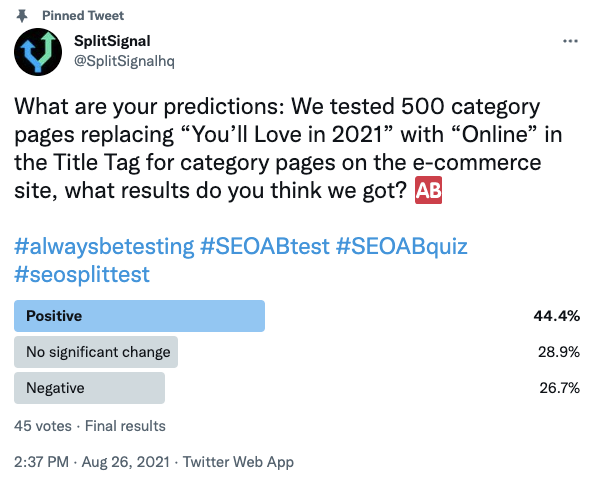Open the #alwaysbetesting hashtag
Image resolution: width=593 pixels, height=481 pixels.
coord(104,246)
